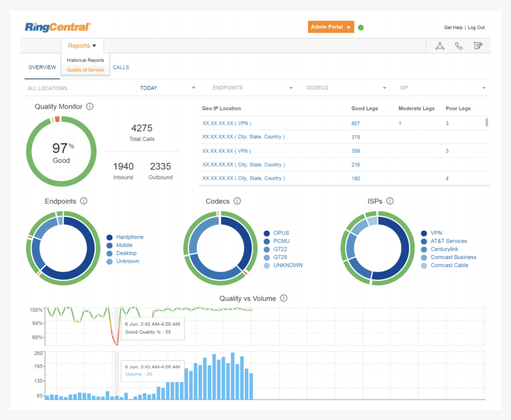Image resolution: width=511 pixels, height=420 pixels.
Task: Open Quality vs Volume info icon
Action: pyautogui.click(x=283, y=299)
